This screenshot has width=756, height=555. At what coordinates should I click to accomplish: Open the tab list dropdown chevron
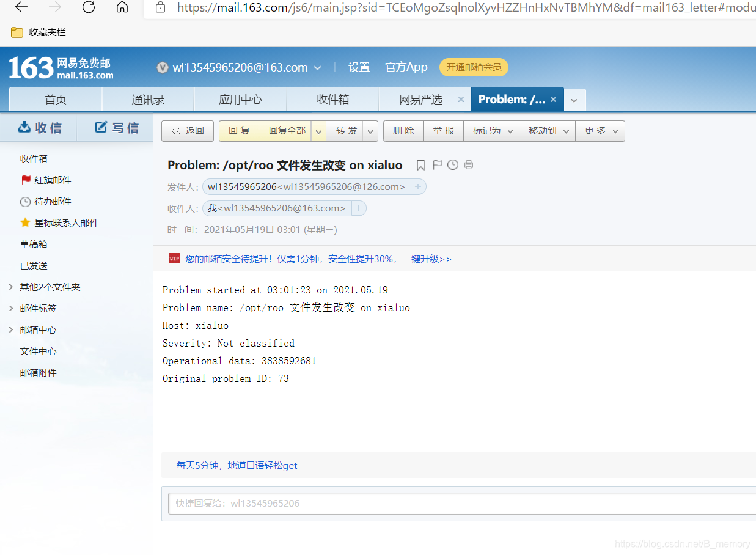(x=574, y=100)
